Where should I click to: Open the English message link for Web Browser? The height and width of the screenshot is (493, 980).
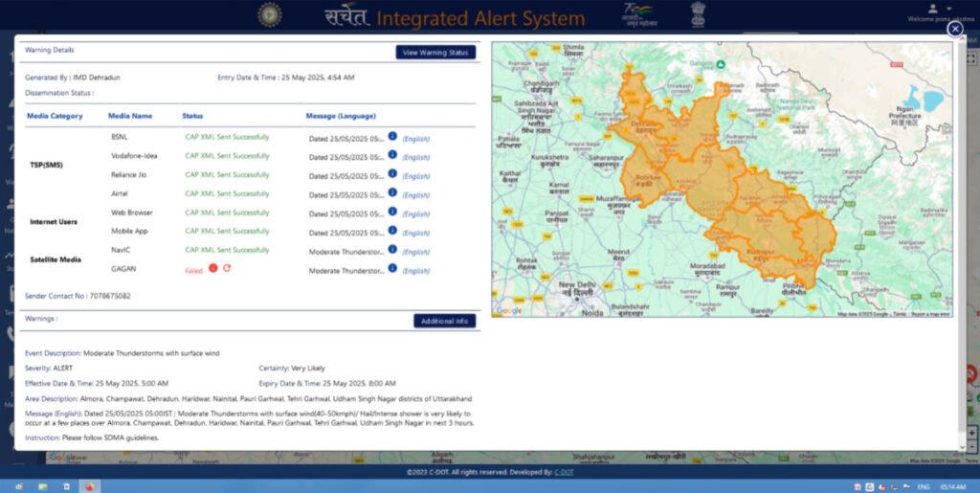tap(415, 213)
